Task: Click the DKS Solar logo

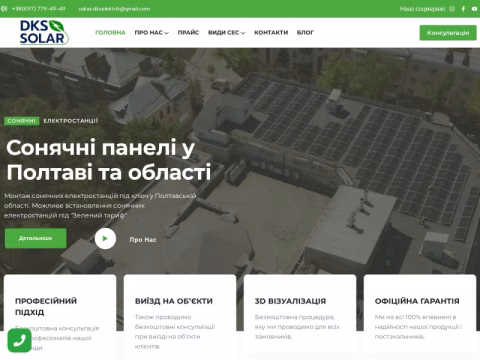Action: (44, 32)
